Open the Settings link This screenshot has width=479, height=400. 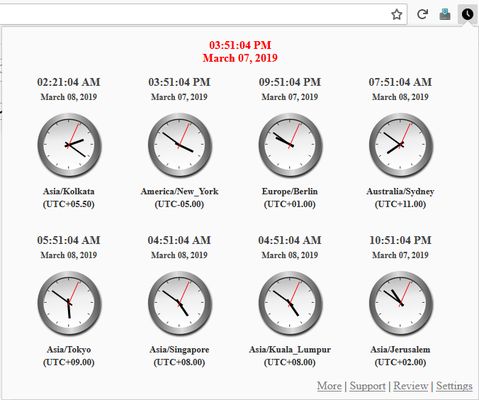(454, 386)
